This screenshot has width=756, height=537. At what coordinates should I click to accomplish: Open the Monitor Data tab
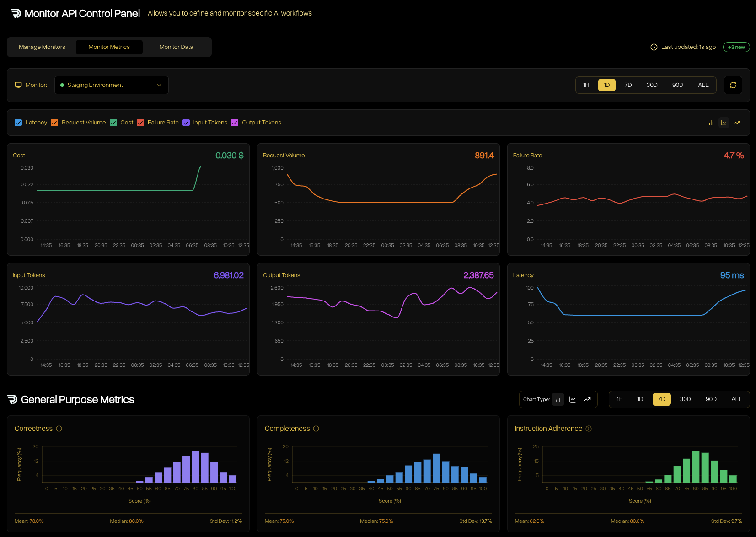pyautogui.click(x=176, y=47)
